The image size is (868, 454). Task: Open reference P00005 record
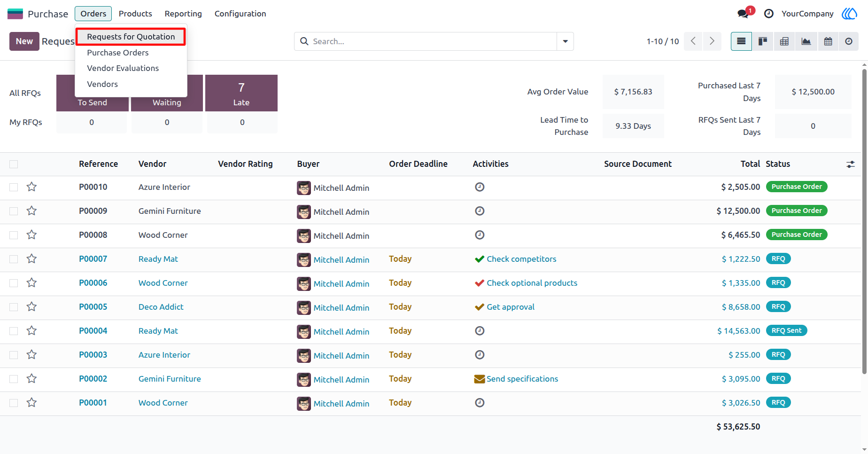tap(93, 307)
